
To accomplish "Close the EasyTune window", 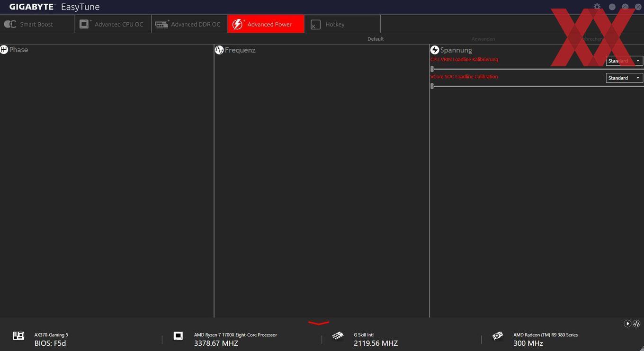I will point(638,7).
